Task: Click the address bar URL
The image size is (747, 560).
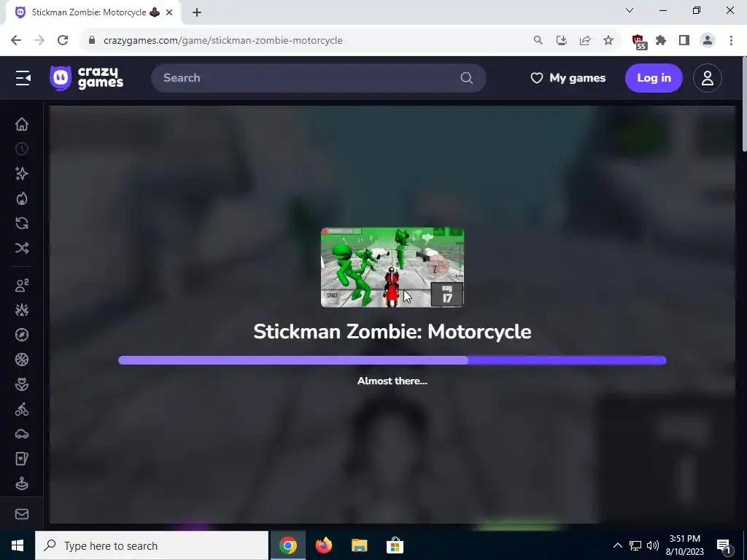Action: (x=223, y=41)
